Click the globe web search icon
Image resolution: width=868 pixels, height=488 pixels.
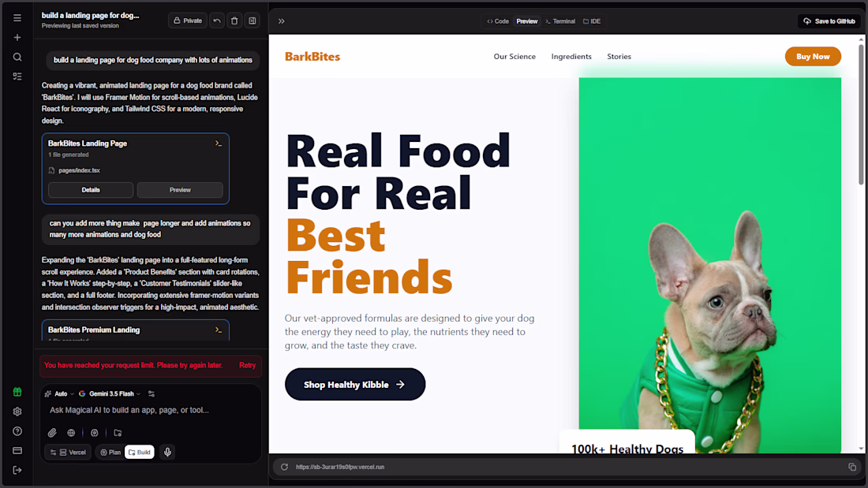[x=71, y=433]
